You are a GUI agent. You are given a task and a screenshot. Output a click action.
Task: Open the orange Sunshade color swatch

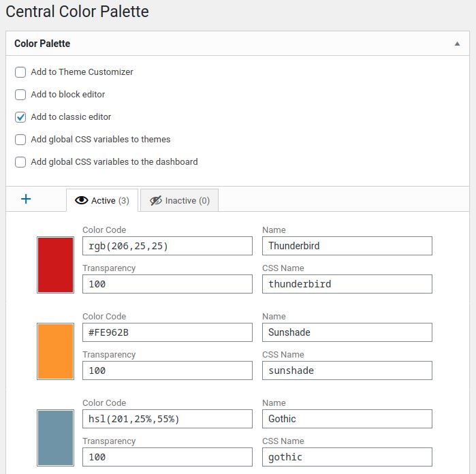(x=55, y=351)
